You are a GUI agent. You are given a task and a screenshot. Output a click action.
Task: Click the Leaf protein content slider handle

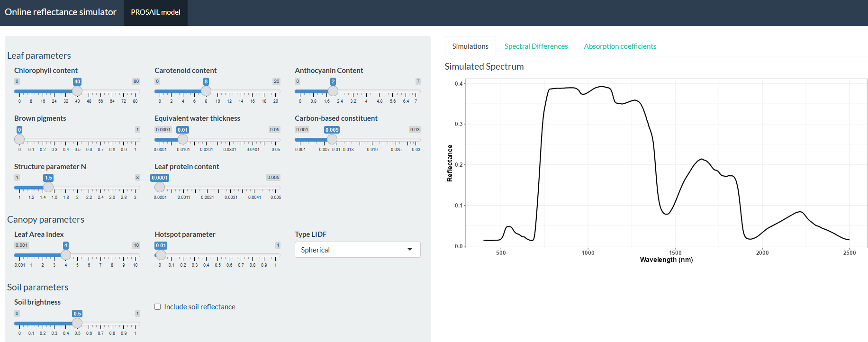(x=160, y=187)
